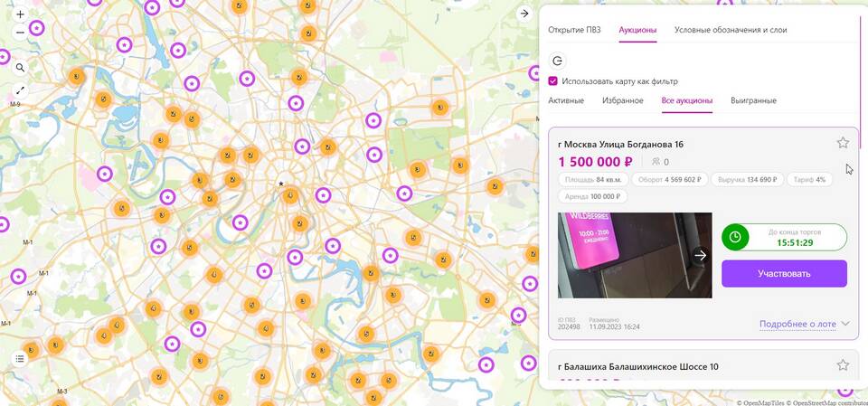Zoom out on the map
Screen dimensions: 868x406
[20, 33]
